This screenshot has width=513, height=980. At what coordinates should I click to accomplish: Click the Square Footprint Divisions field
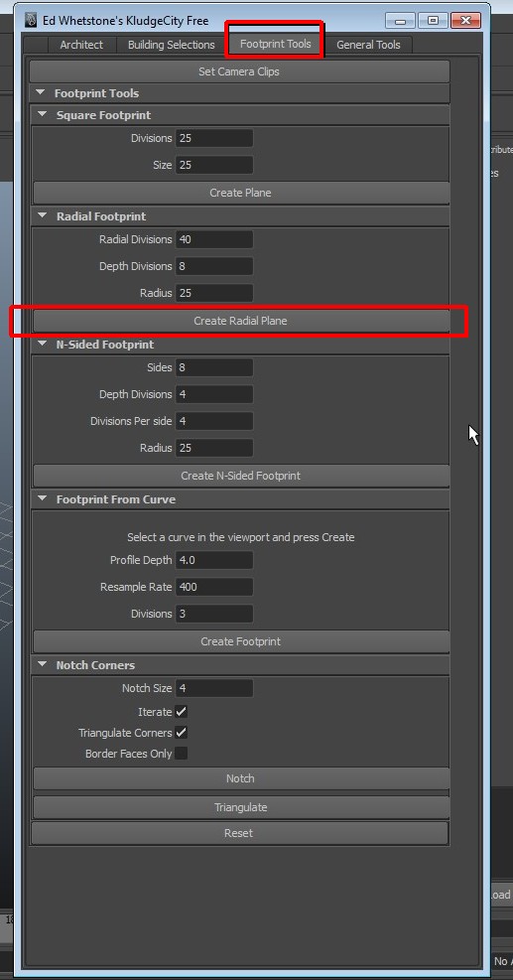click(214, 138)
